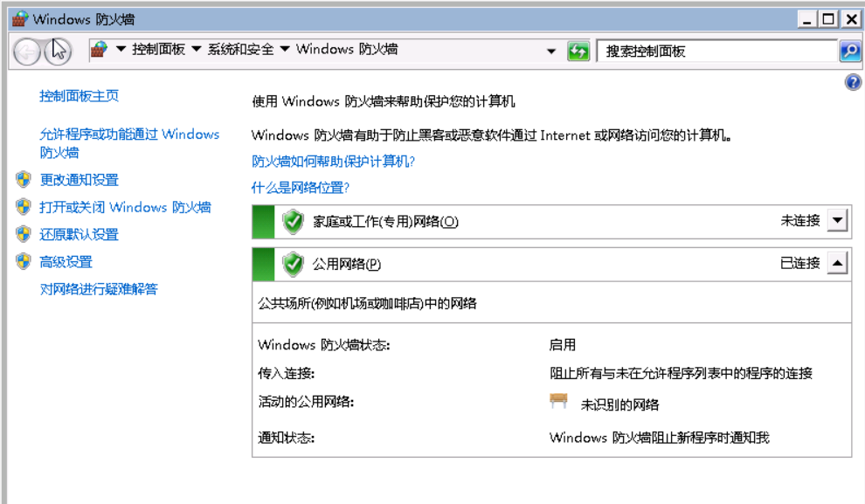Open the address bar history dropdown
The height and width of the screenshot is (504, 865).
pyautogui.click(x=551, y=52)
